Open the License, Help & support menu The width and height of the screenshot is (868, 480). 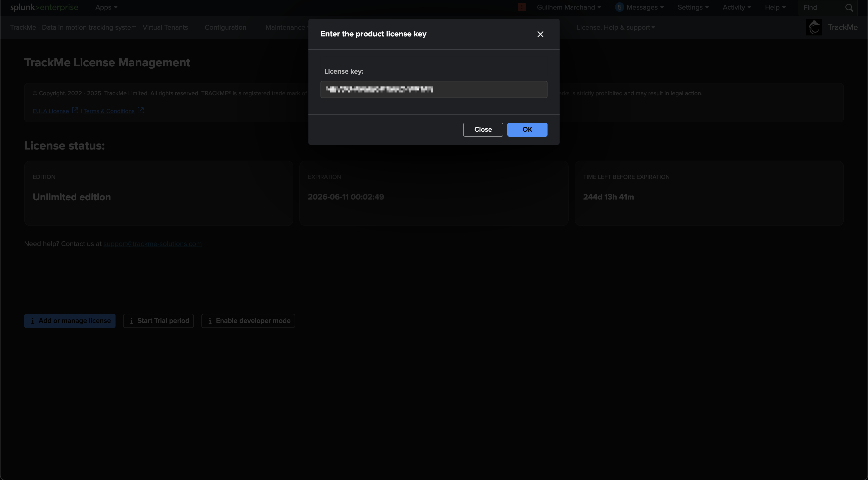tap(615, 27)
